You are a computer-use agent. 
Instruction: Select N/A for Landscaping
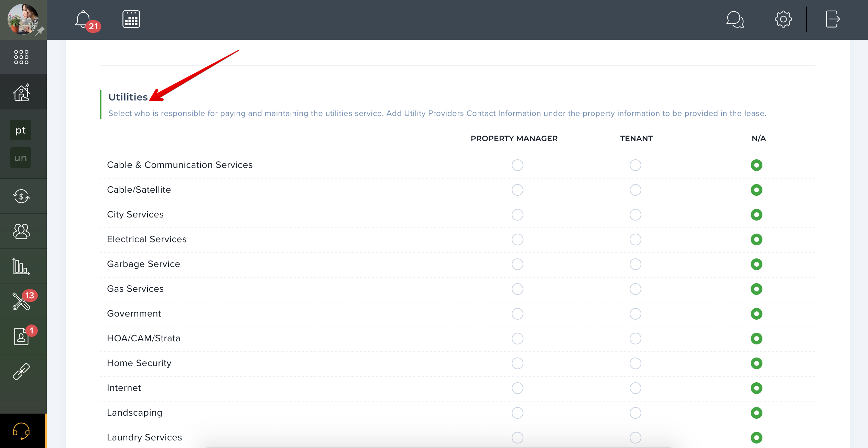[x=756, y=413]
